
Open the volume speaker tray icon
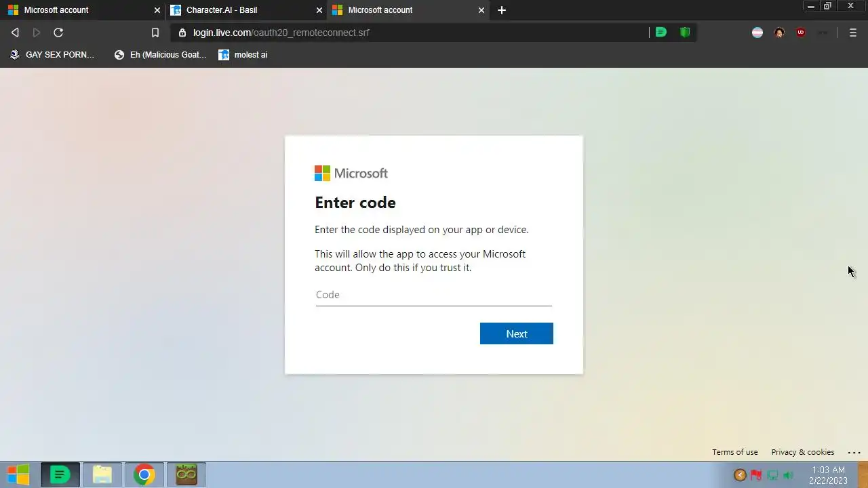click(788, 475)
